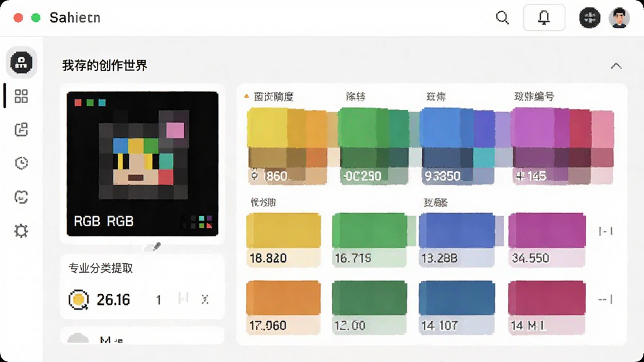Click the faint bracket icon left of the X

[183, 299]
